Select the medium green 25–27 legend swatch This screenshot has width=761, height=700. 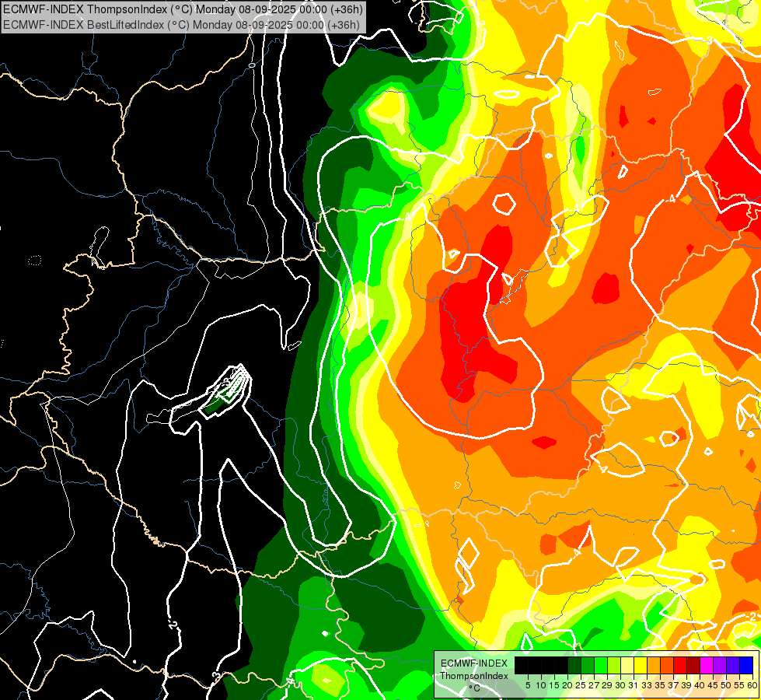coord(588,666)
